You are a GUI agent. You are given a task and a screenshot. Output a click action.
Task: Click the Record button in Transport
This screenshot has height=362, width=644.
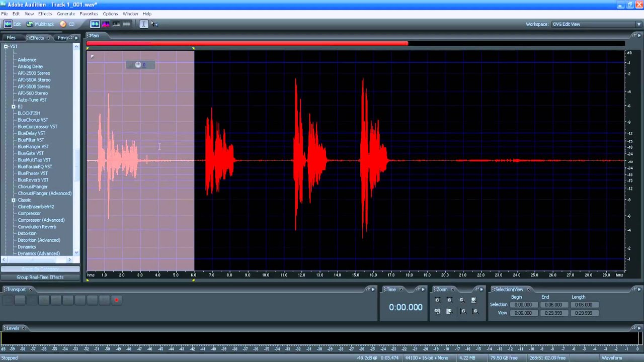pyautogui.click(x=116, y=300)
